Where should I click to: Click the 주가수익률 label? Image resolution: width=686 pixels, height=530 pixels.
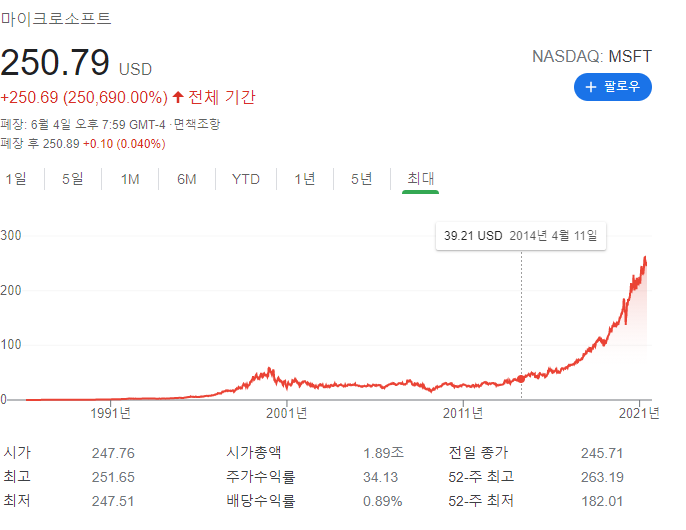260,476
